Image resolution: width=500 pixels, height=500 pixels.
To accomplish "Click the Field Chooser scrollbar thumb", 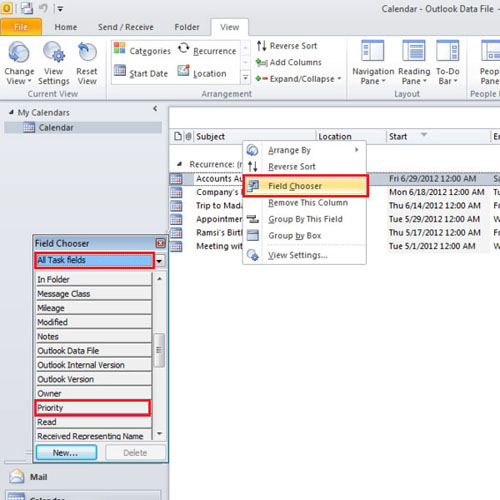I will (159, 350).
